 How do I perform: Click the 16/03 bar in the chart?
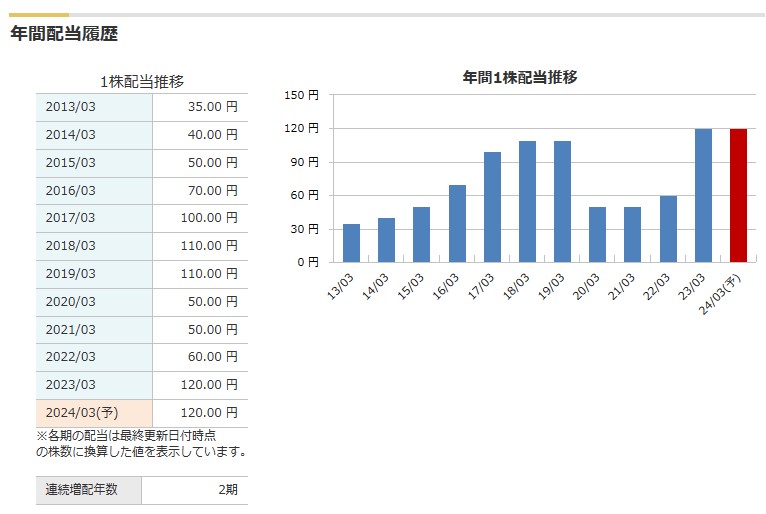point(457,223)
